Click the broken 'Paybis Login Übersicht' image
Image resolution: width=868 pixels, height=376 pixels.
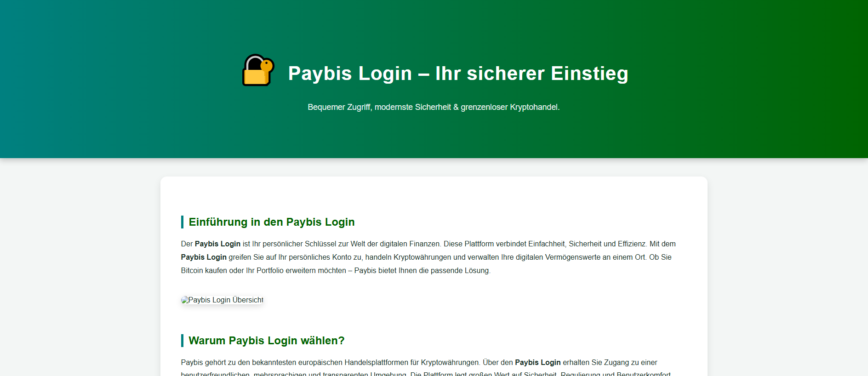(222, 300)
